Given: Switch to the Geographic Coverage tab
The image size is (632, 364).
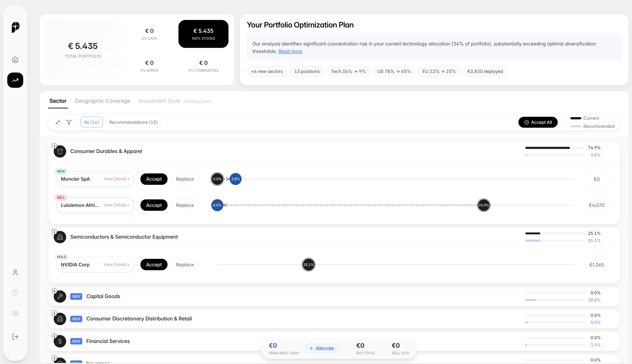Looking at the screenshot, I should 102,101.
